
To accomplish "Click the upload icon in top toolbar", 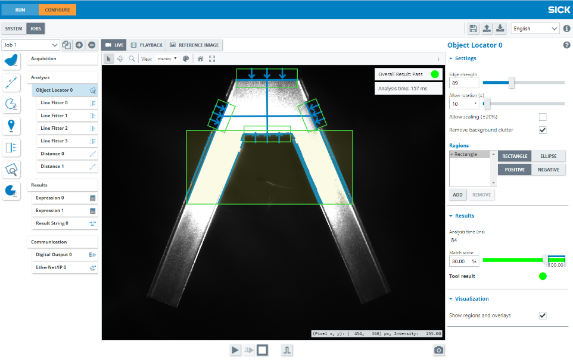I will click(x=487, y=28).
